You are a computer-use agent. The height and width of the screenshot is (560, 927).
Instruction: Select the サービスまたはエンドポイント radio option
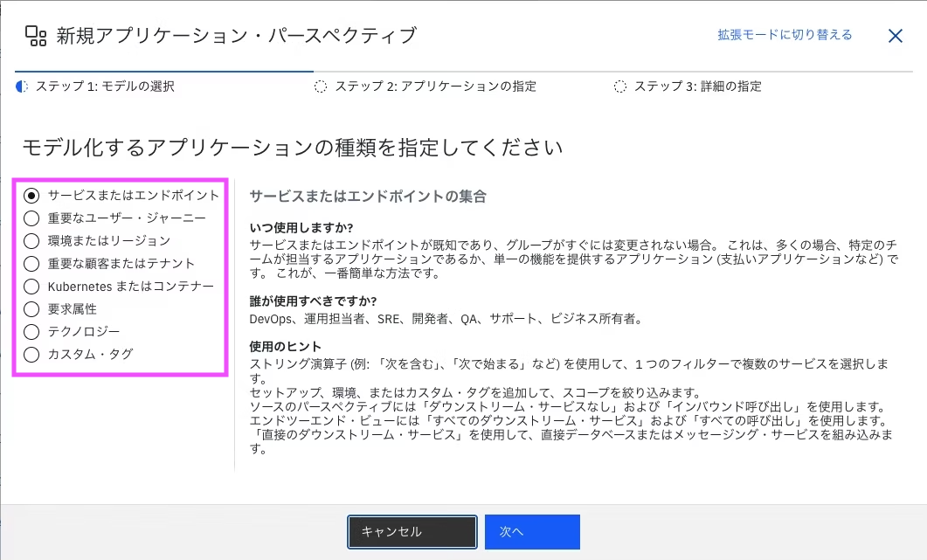tap(32, 195)
